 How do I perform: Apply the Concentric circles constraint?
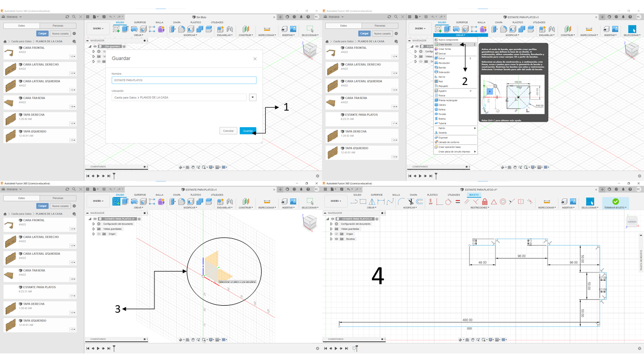[503, 202]
